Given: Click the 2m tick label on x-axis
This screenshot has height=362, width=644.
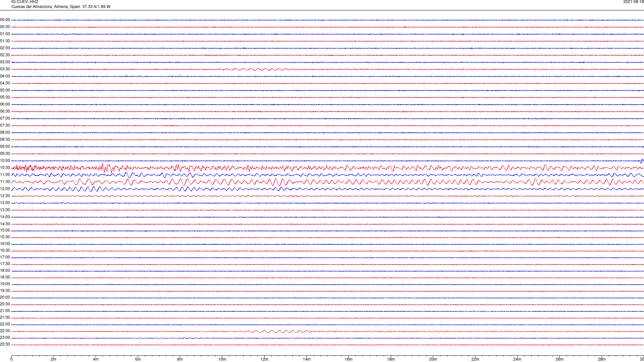Looking at the screenshot, I should click(54, 359).
